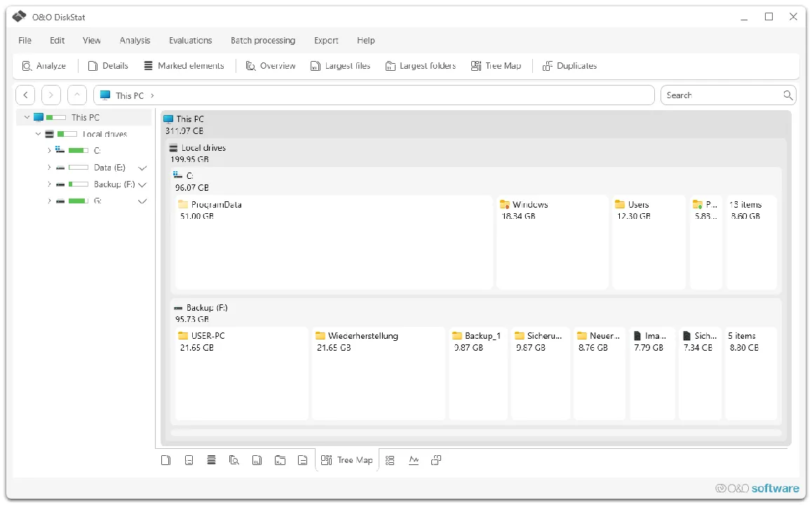Open the Duplicates view in toolbar
The height and width of the screenshot is (505, 812).
[x=569, y=66]
